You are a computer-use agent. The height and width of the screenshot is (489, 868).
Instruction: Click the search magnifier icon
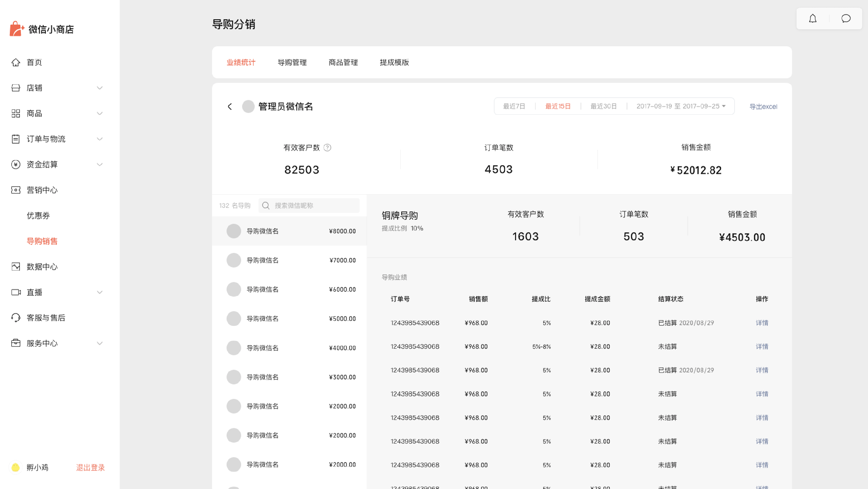click(266, 205)
